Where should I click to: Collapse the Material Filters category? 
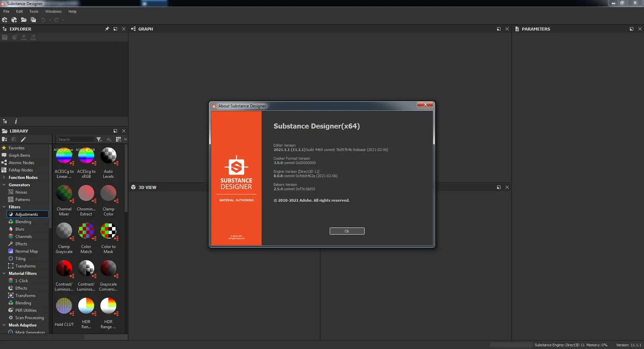(4, 273)
